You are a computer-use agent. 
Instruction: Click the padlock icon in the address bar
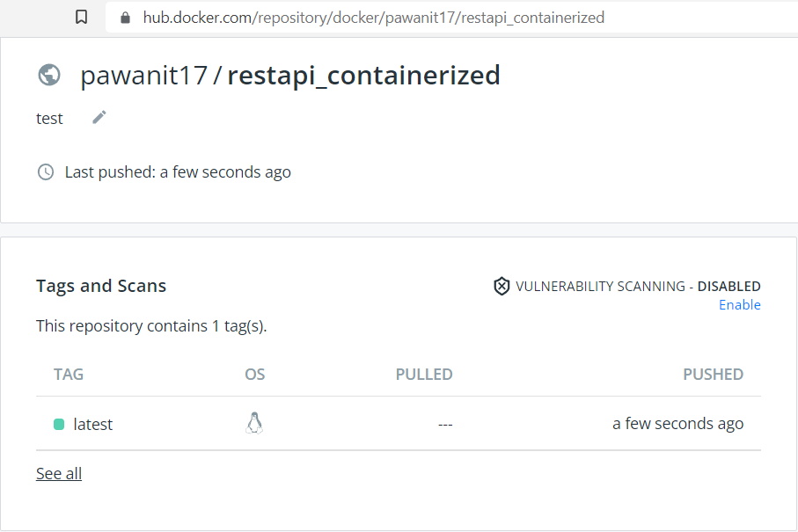pyautogui.click(x=124, y=17)
